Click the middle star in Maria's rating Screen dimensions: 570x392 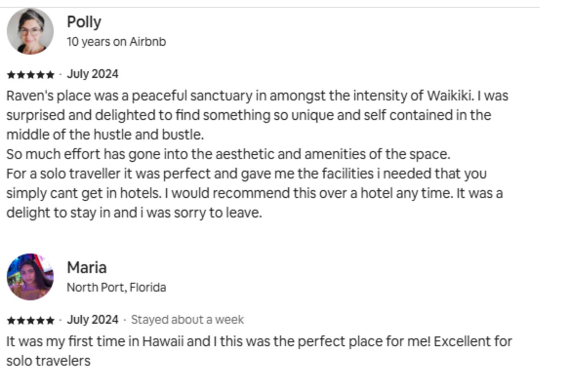click(x=31, y=321)
